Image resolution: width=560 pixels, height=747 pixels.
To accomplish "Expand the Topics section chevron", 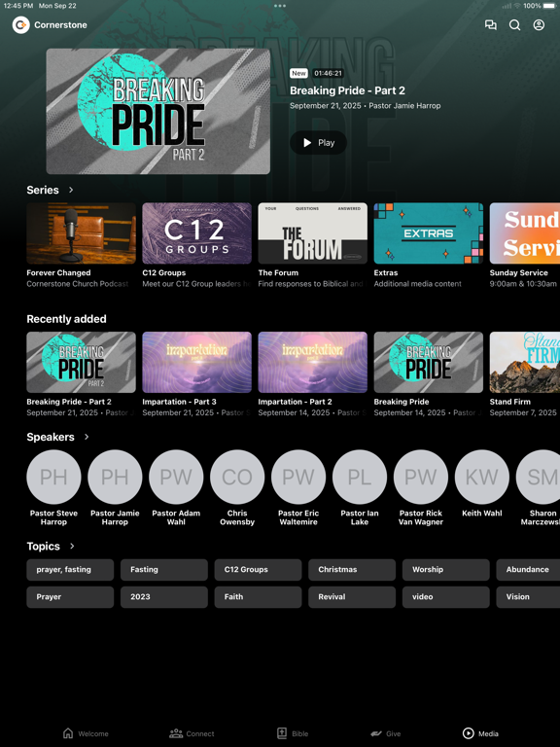I will point(72,546).
